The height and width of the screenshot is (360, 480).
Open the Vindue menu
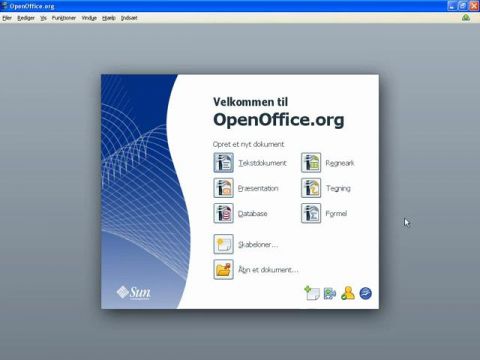[x=89, y=18]
